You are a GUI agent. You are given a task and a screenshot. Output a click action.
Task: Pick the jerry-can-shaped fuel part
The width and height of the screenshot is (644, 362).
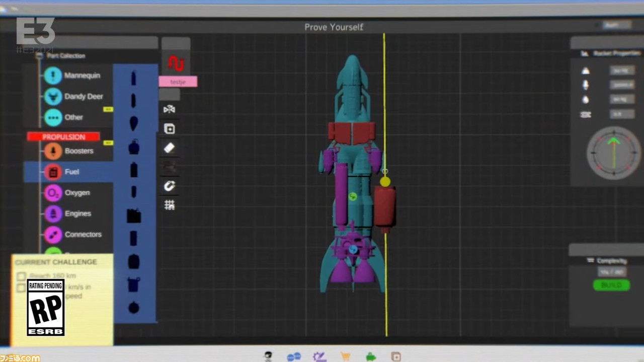(134, 216)
